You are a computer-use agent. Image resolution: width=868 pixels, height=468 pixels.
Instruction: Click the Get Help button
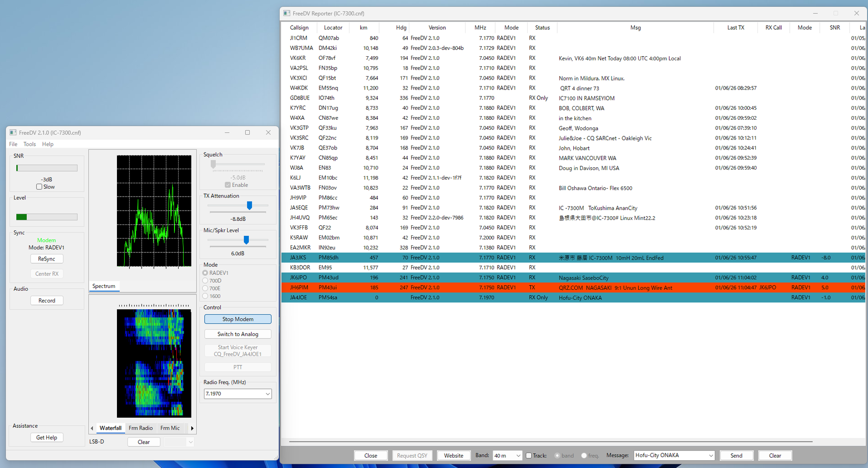coord(47,437)
